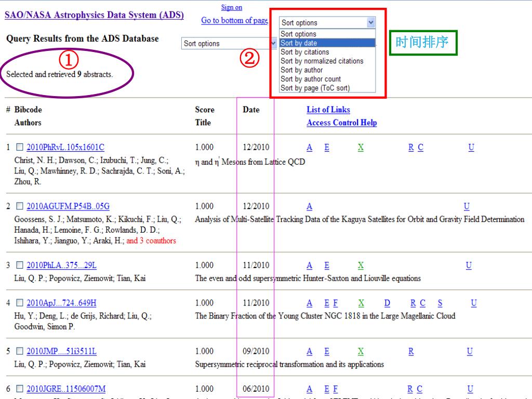This screenshot has width=532, height=399.
Task: Open abstract link A for 2010JGRE..11506007M
Action: tap(310, 389)
